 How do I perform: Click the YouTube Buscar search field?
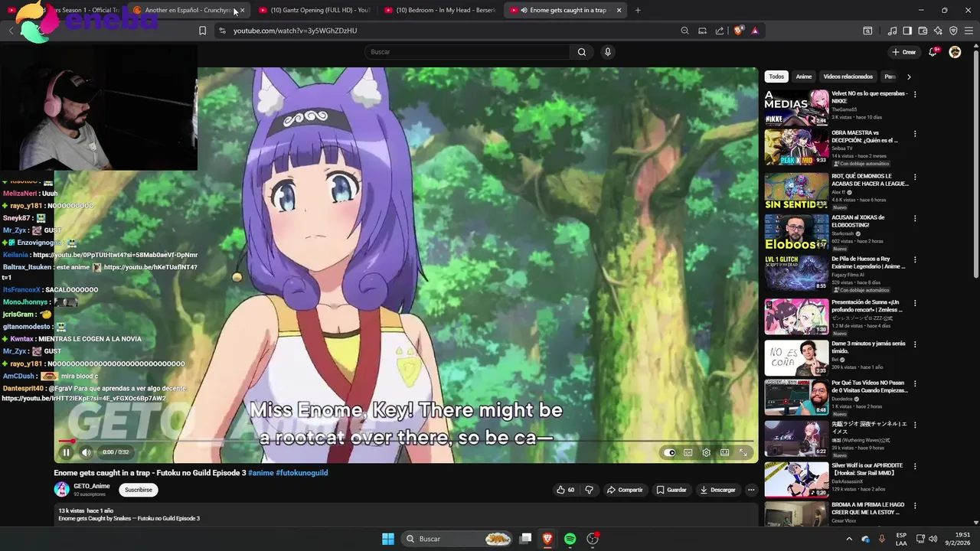467,52
